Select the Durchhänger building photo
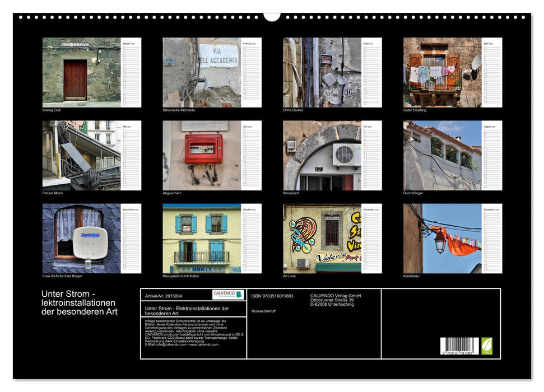Image resolution: width=544 pixels, height=392 pixels. pyautogui.click(x=443, y=155)
